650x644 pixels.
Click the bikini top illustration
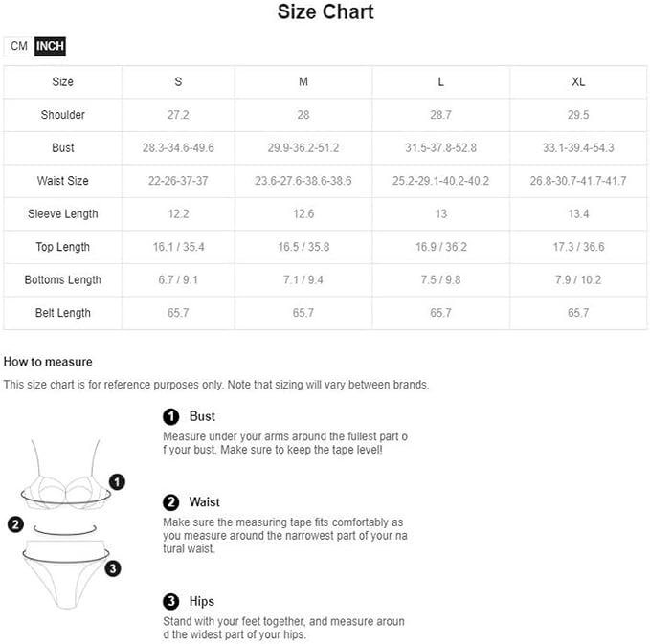(x=65, y=476)
